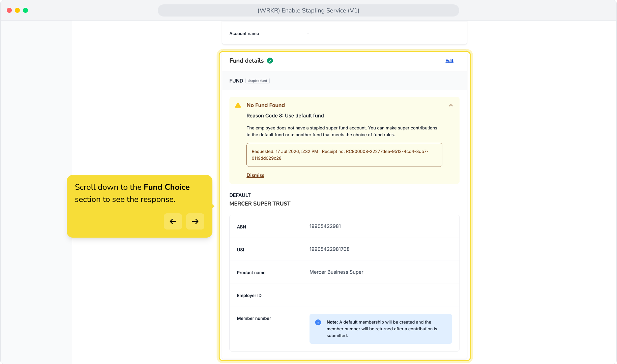Select the ABN value 19905422981
The width and height of the screenshot is (617, 364).
pos(325,226)
